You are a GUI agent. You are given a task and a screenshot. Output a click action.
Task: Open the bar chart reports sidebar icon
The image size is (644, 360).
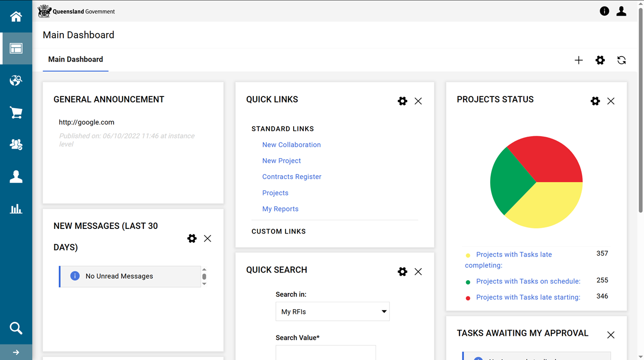pyautogui.click(x=16, y=209)
